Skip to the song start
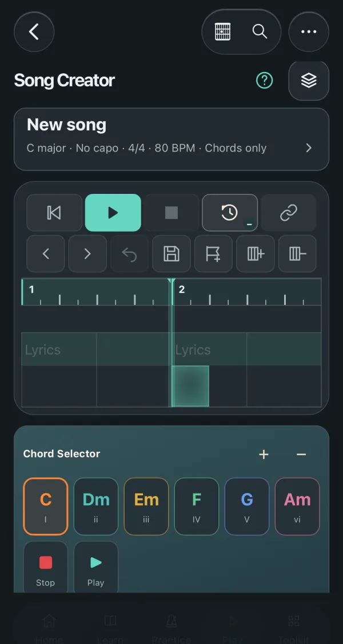The width and height of the screenshot is (343, 644). click(54, 213)
